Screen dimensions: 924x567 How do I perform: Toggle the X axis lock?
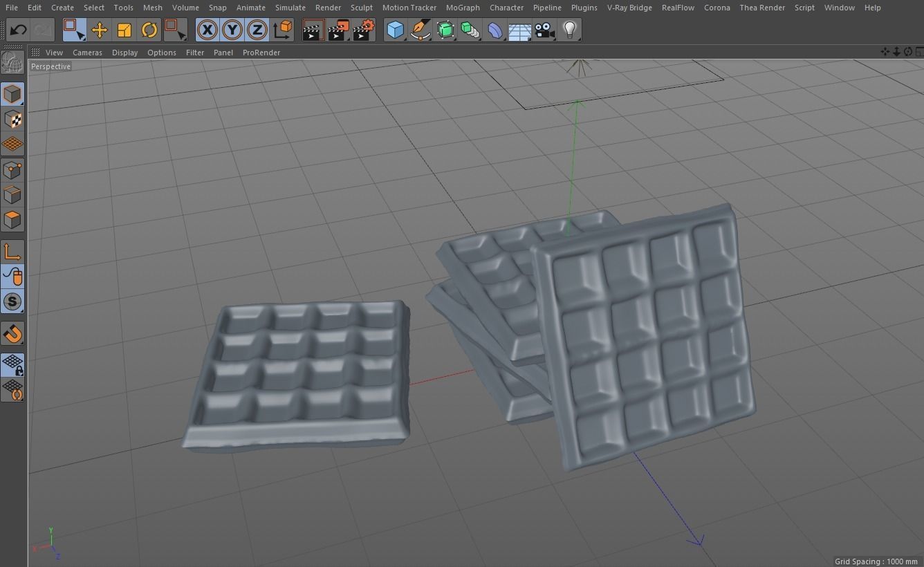(x=207, y=30)
